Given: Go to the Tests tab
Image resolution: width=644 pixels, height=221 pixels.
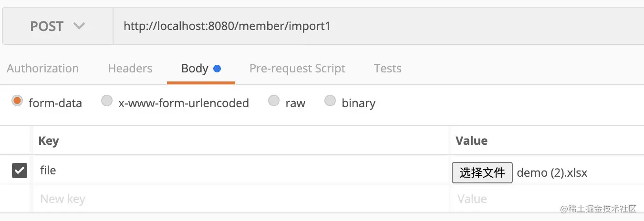Looking at the screenshot, I should tap(388, 69).
